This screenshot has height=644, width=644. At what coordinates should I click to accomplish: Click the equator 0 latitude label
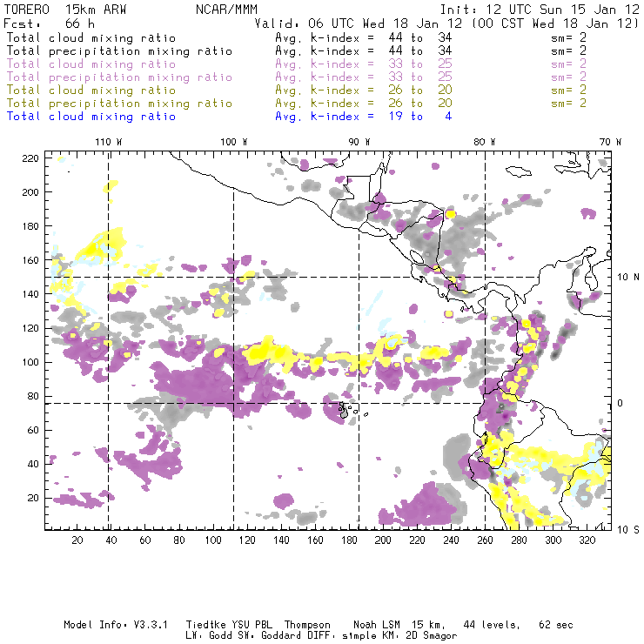621,403
